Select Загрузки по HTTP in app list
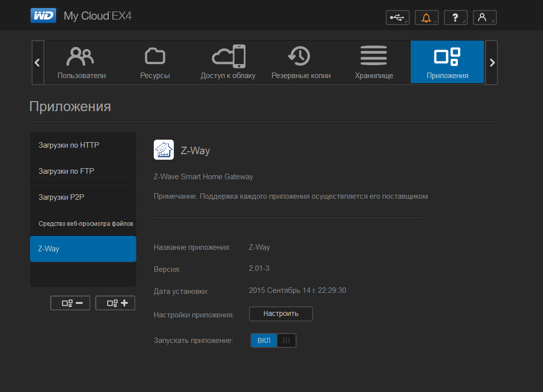The width and height of the screenshot is (543, 392). click(83, 145)
